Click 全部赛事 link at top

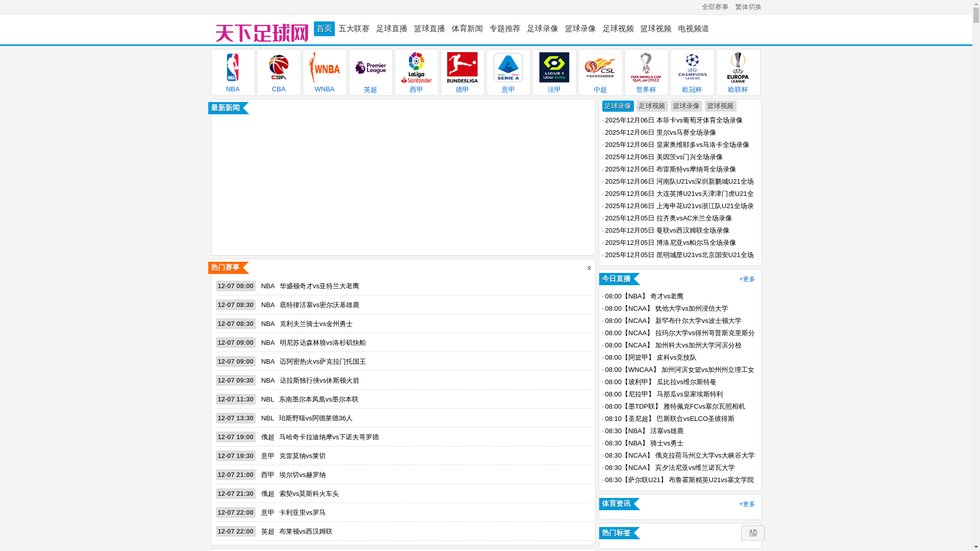point(715,7)
